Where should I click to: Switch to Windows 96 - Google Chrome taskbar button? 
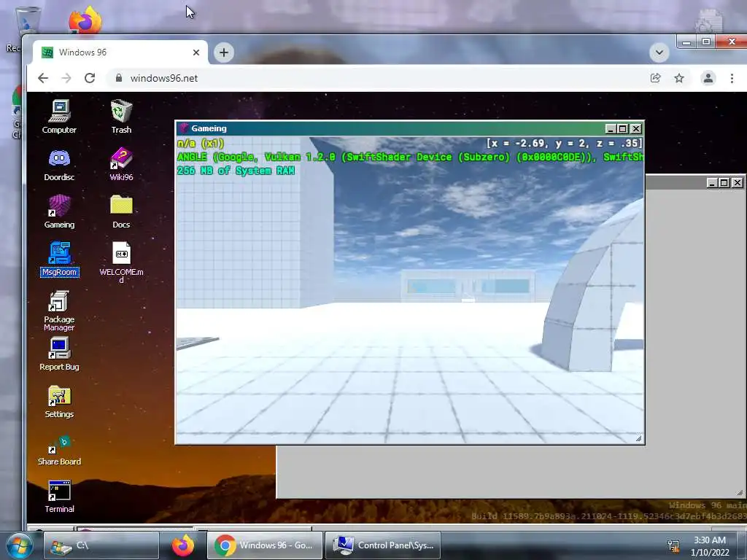264,545
